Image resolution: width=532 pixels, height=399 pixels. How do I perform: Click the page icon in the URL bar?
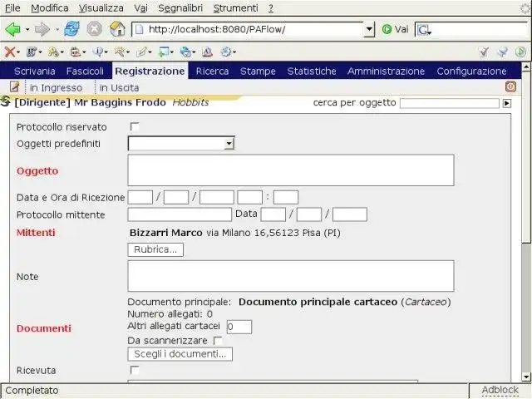click(139, 30)
